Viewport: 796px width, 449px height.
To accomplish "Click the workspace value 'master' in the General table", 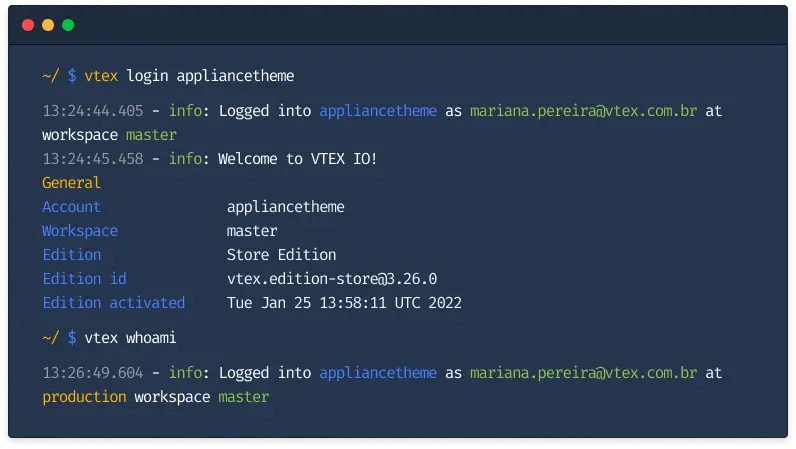I will 252,231.
